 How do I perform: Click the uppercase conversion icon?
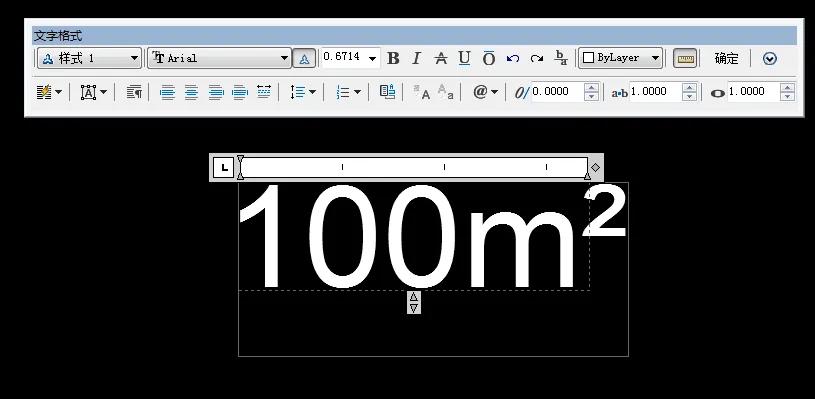point(422,92)
